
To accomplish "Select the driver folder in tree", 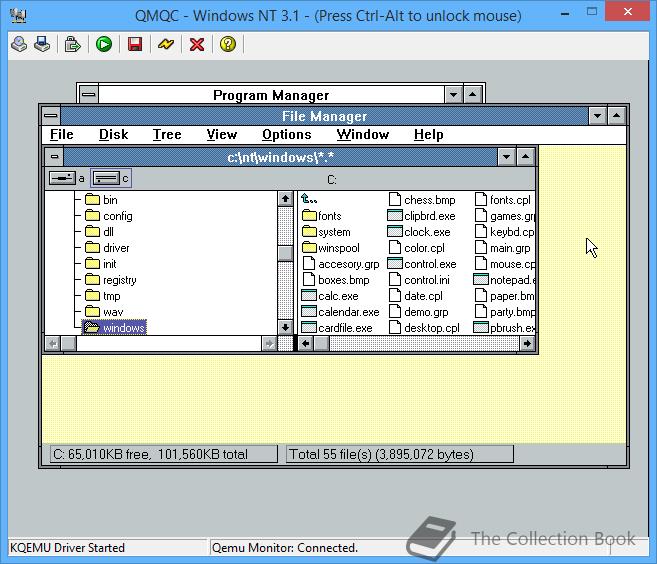I will (107, 248).
